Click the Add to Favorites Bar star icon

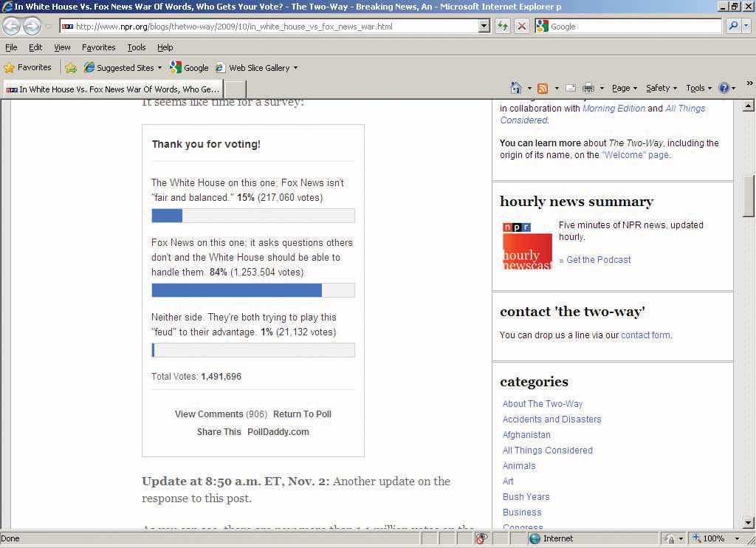tap(71, 67)
